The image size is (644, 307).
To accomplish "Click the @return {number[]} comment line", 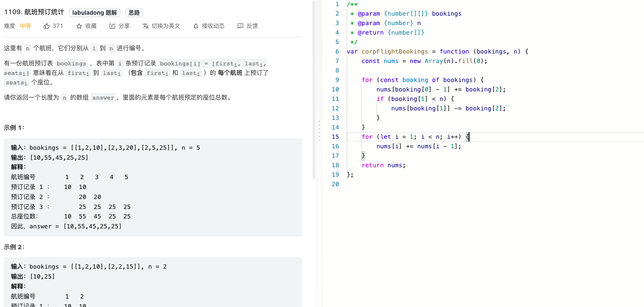I will click(387, 33).
